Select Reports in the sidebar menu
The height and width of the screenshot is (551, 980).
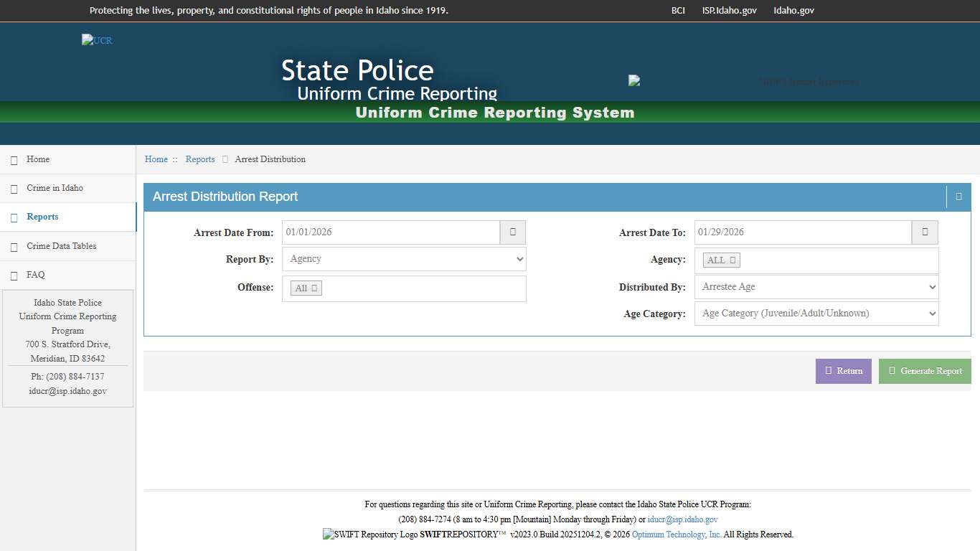click(42, 217)
